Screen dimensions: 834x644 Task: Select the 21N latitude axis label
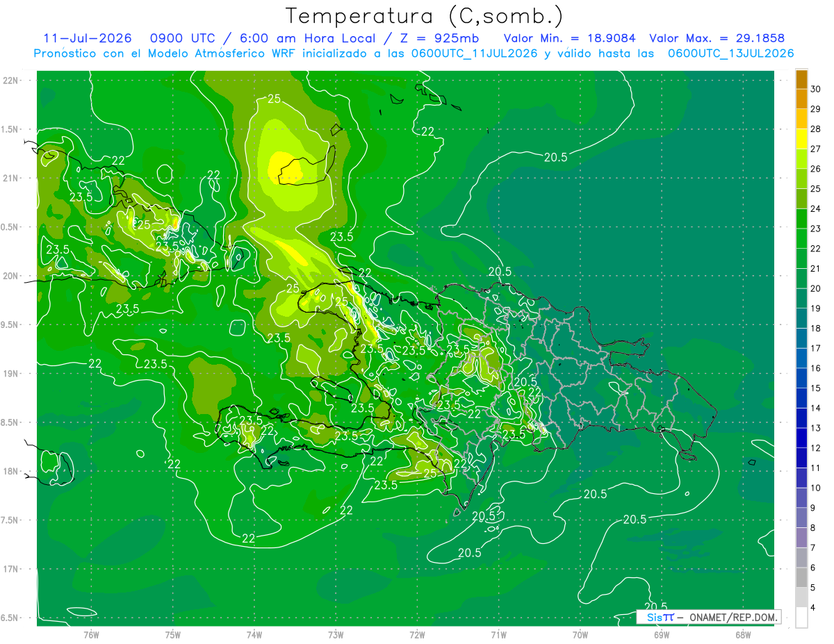tap(10, 178)
